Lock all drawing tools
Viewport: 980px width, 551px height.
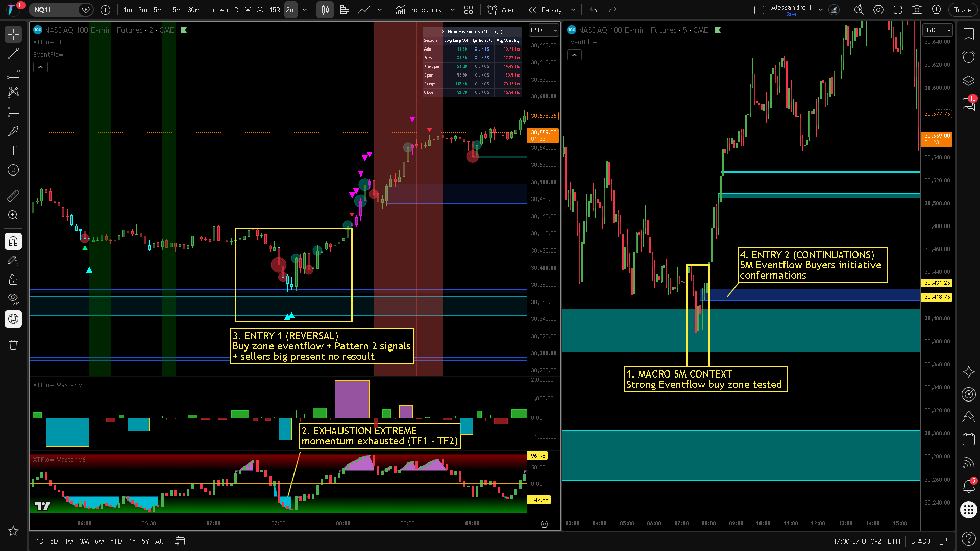(13, 280)
